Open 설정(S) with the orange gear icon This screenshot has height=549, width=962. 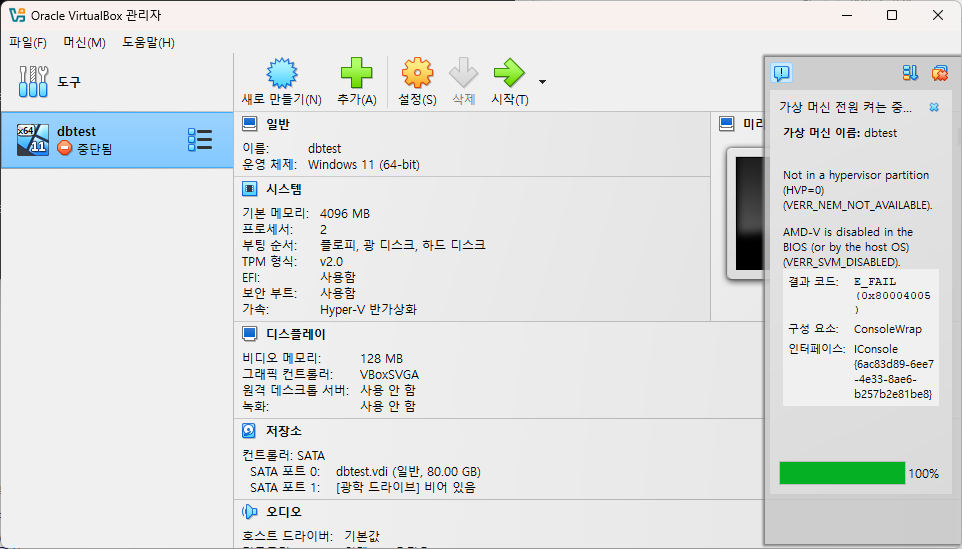tap(417, 73)
